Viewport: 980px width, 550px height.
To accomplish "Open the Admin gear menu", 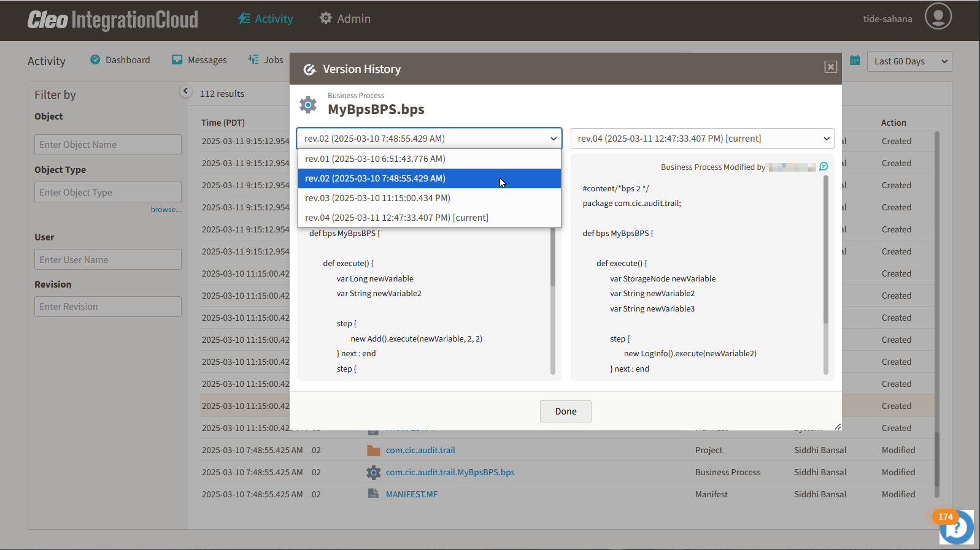I will pyautogui.click(x=326, y=18).
